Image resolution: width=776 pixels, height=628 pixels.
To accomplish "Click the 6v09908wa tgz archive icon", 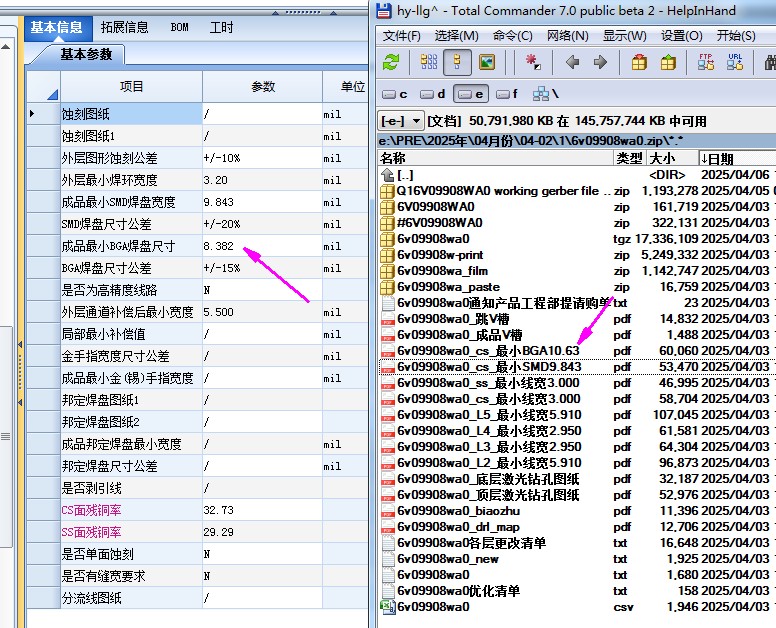I will 387,239.
